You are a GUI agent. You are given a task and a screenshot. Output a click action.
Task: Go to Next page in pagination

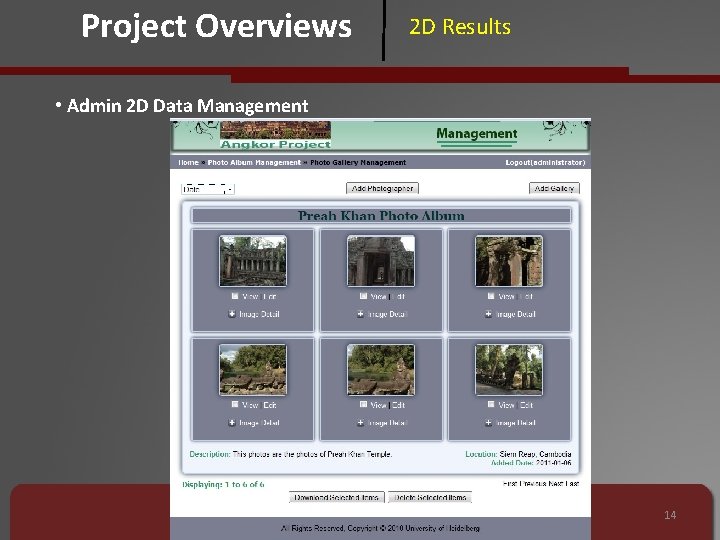[555, 484]
